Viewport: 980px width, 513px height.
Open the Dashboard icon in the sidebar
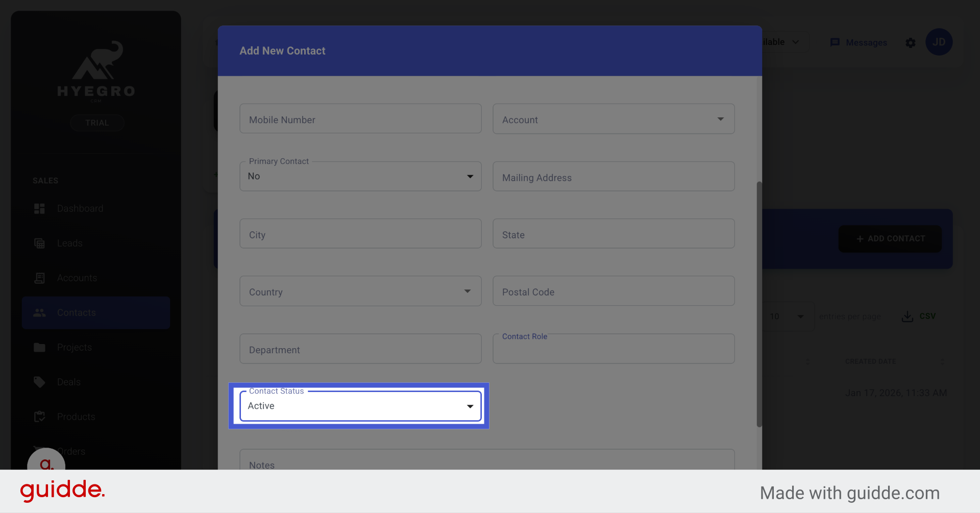pos(39,208)
